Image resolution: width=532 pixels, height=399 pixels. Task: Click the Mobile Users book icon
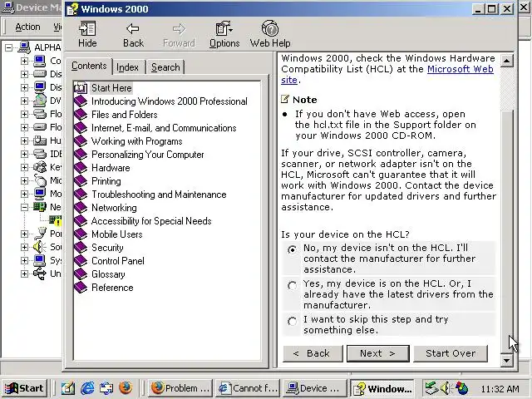(81, 234)
